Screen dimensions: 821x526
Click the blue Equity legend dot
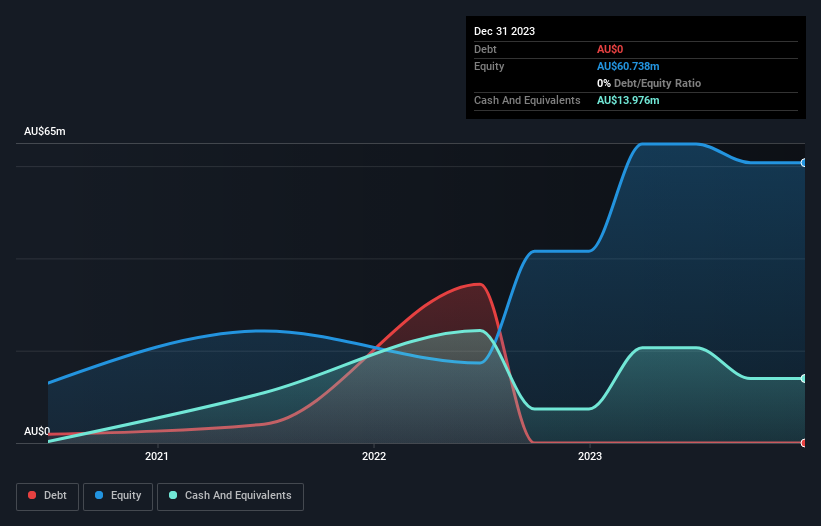click(x=99, y=495)
